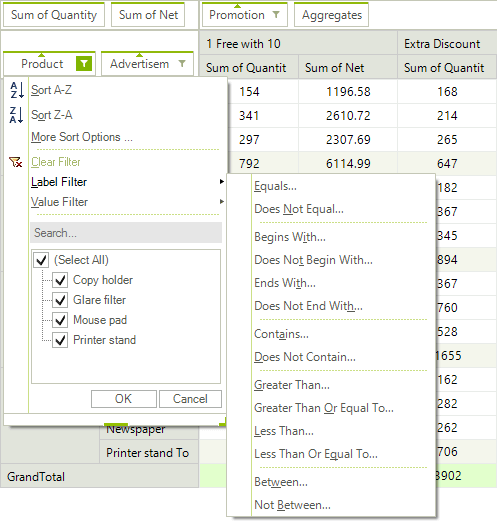Click the Sum of Net column header
497x521 pixels.
(348, 68)
